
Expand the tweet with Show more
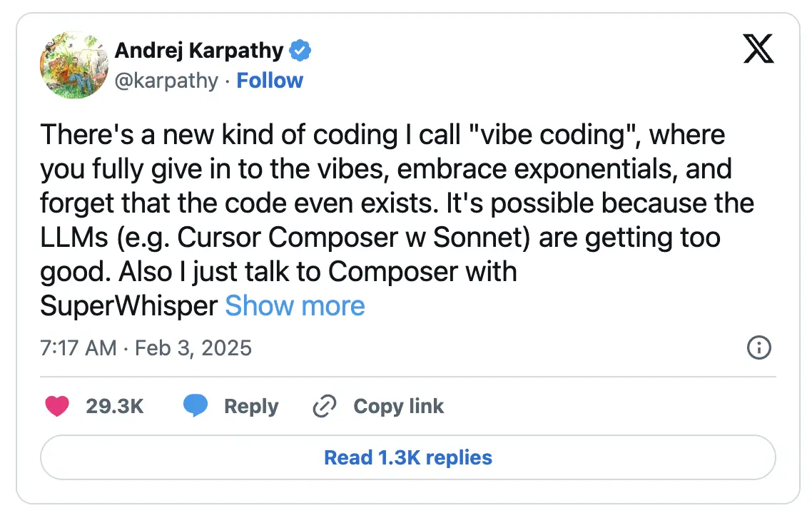[295, 306]
